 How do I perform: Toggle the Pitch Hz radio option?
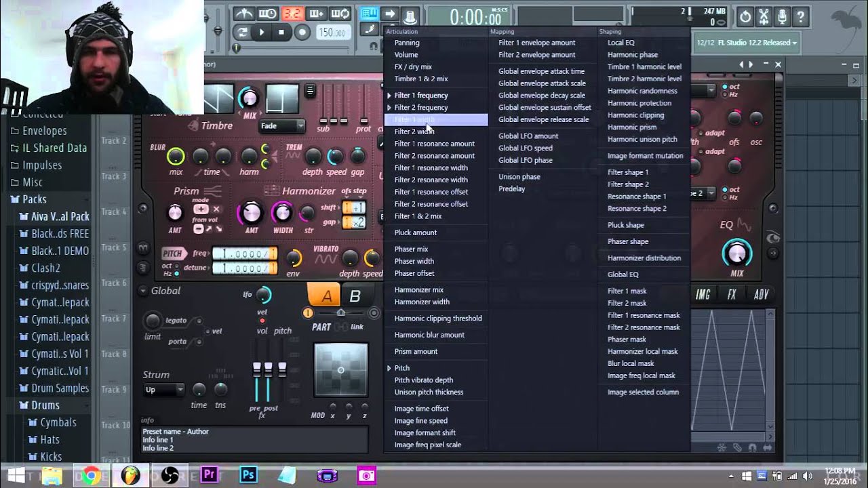tap(177, 273)
